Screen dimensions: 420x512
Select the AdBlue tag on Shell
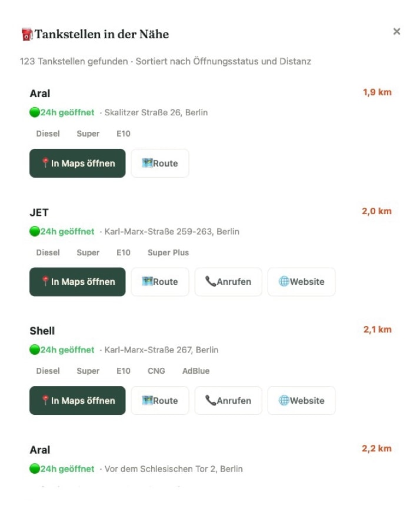point(196,371)
